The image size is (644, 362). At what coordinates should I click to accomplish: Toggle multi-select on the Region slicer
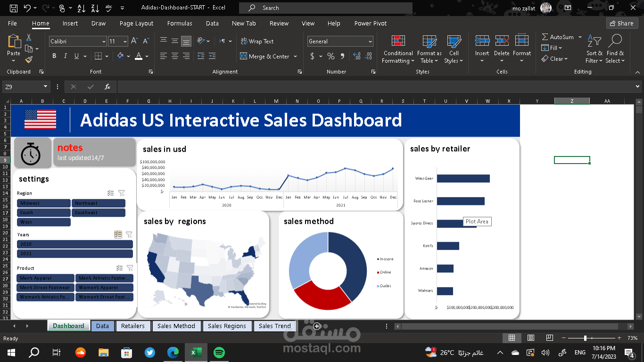[110, 193]
